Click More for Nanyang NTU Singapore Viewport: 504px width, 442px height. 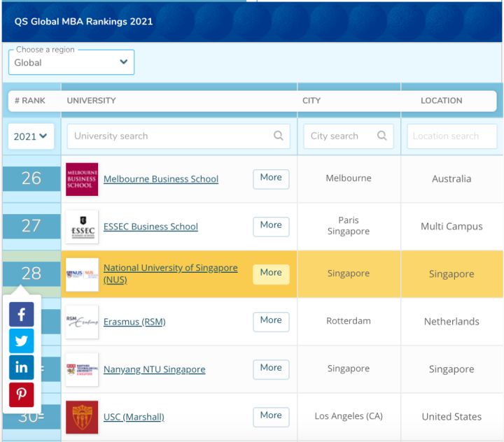coord(271,369)
